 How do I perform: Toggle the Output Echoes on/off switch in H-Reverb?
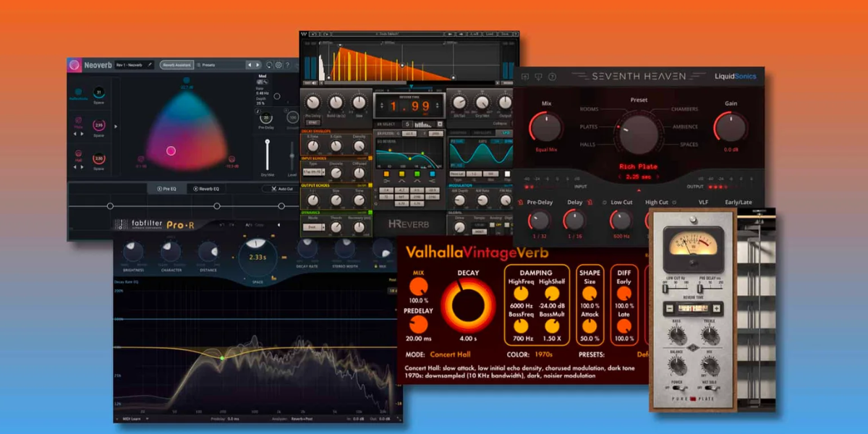click(370, 185)
